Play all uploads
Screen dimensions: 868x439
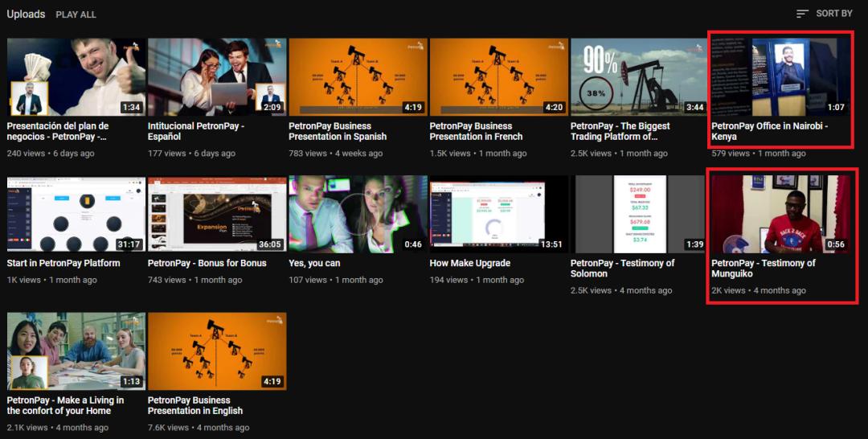[76, 15]
